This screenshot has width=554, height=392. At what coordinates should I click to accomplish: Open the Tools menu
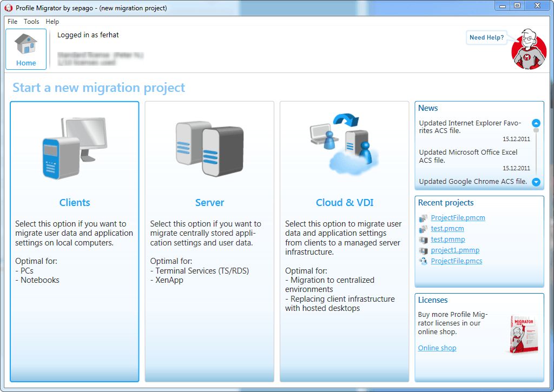[x=31, y=22]
